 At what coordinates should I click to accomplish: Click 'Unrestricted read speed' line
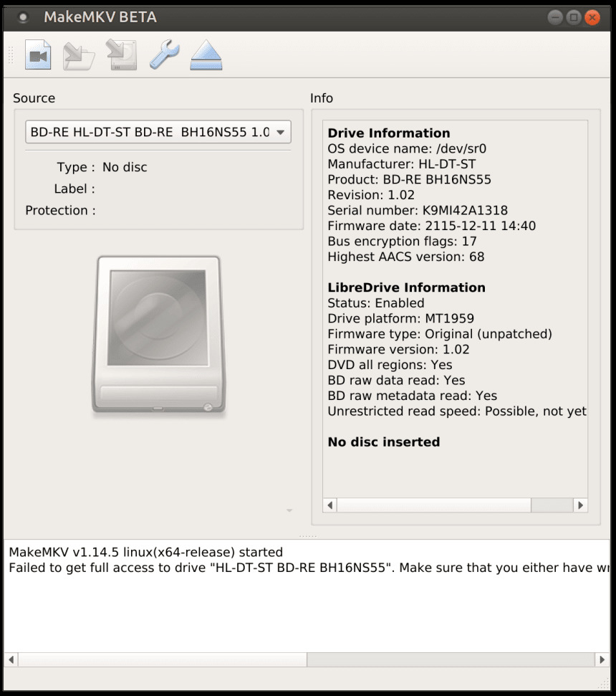457,411
